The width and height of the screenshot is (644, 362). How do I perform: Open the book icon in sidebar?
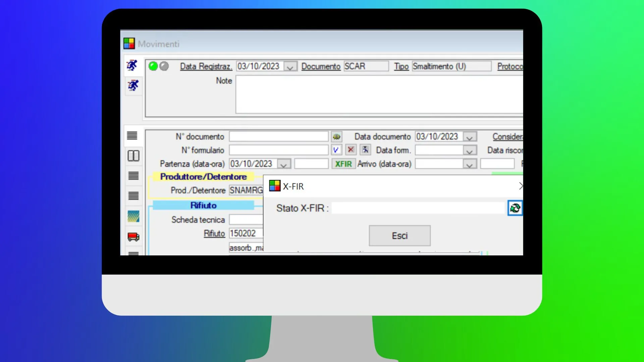pos(133,156)
